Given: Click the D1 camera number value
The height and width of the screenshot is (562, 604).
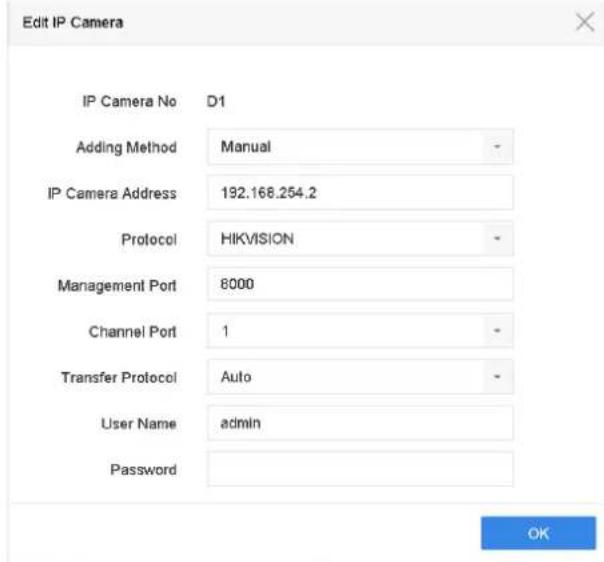Looking at the screenshot, I should [216, 102].
